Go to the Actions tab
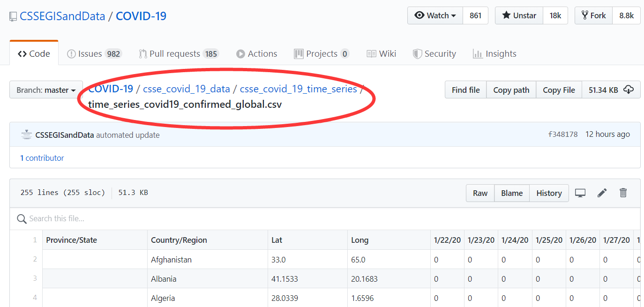 pos(256,53)
